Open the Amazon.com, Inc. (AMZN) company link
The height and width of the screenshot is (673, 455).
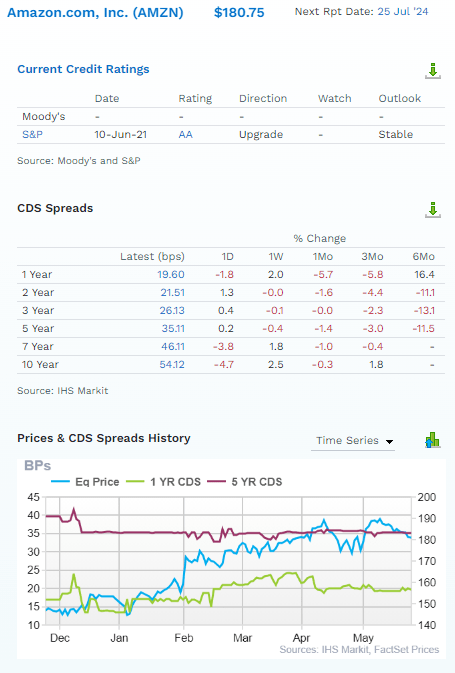pos(95,12)
